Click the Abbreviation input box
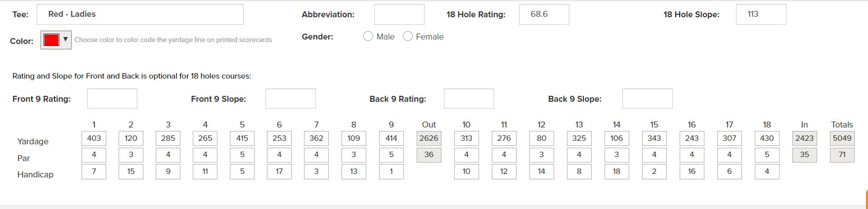 [399, 14]
